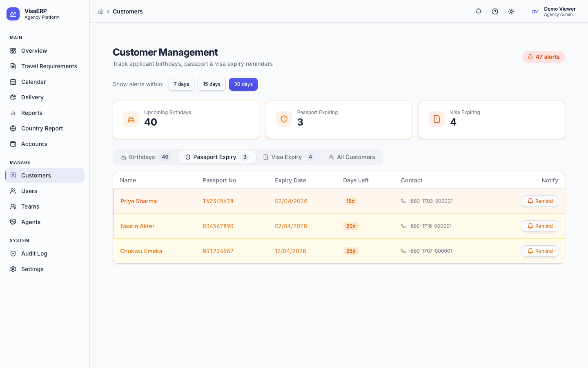Select the 30 days alert filter
Viewport: 588px width, 368px height.
tap(243, 84)
